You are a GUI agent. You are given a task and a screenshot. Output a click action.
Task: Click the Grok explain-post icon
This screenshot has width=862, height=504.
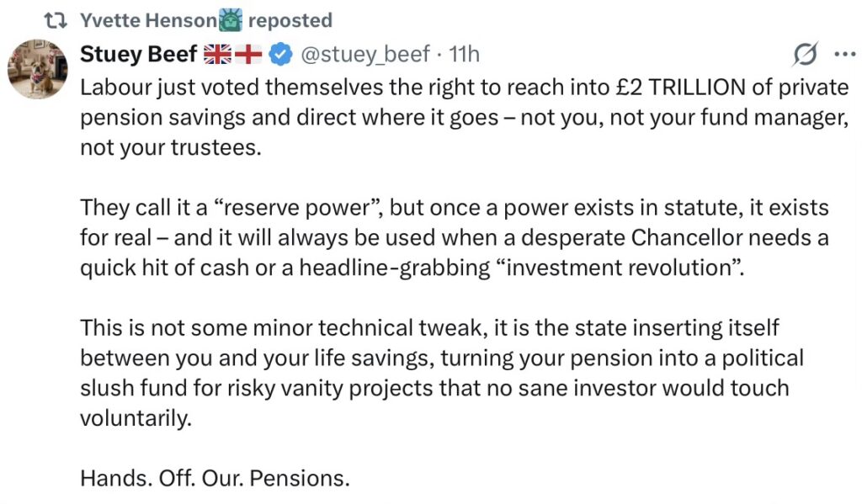(x=805, y=55)
